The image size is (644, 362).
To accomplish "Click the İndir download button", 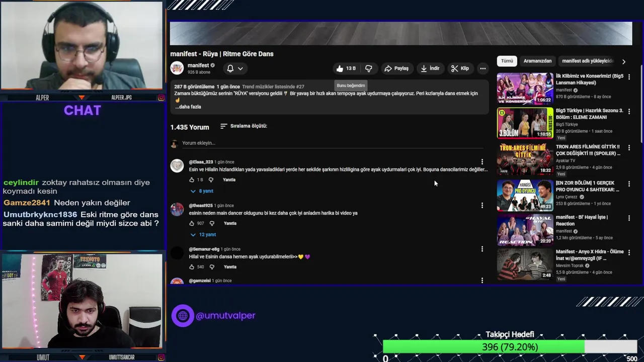I will tap(430, 68).
